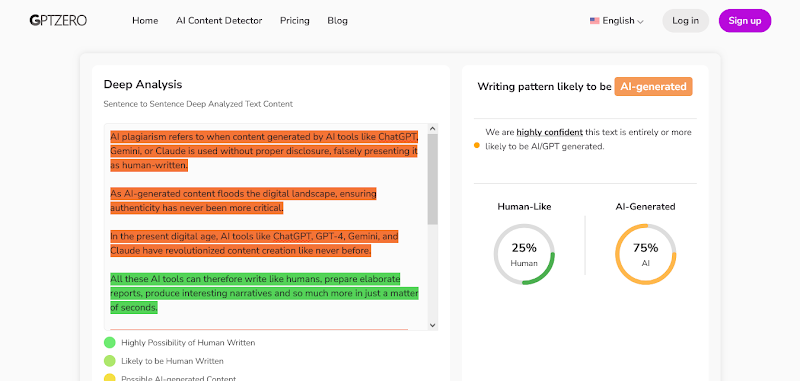Click the green Highly Possibility legend dot
Image resolution: width=800 pixels, height=381 pixels.
(110, 343)
